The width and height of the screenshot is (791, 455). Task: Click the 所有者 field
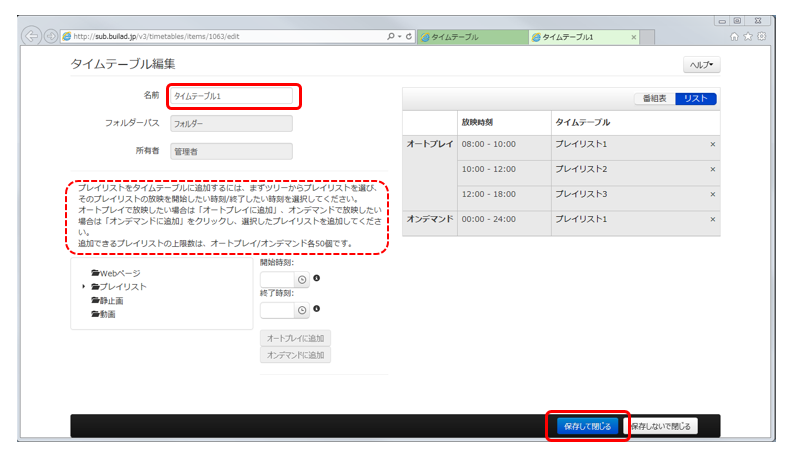point(231,151)
